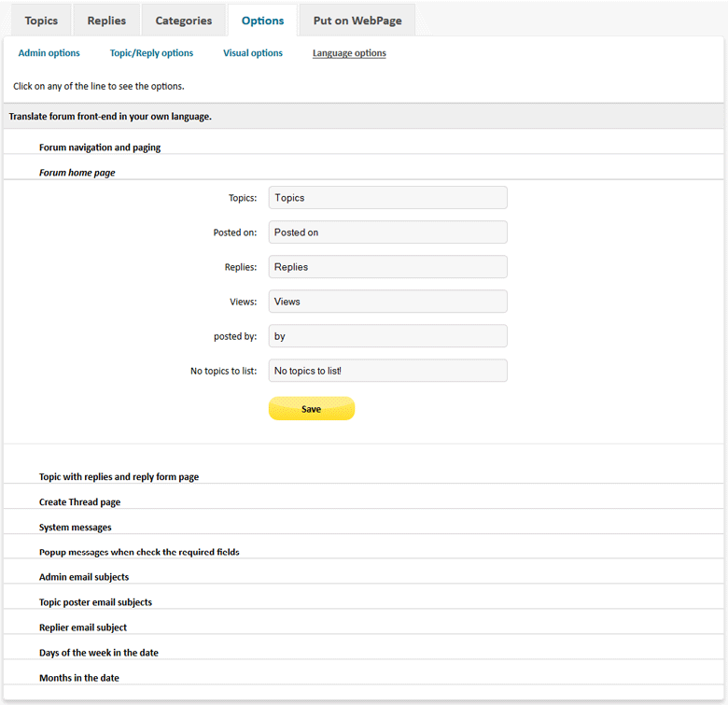728x705 pixels.
Task: Click the yellow Save button
Action: 312,409
